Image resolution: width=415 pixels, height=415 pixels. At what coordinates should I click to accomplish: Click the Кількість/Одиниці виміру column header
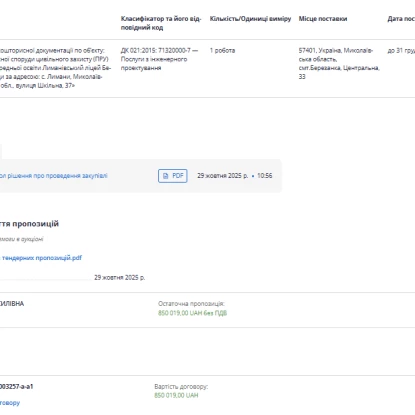point(250,19)
